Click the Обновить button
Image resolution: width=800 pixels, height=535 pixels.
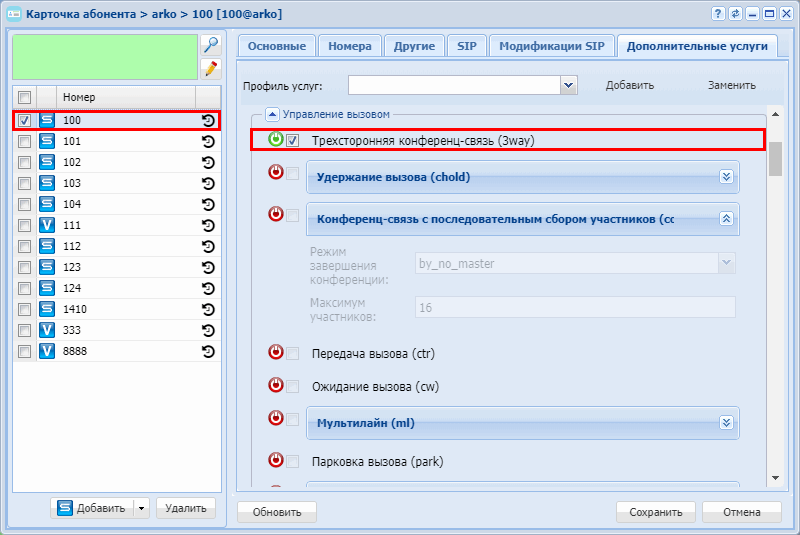click(277, 512)
